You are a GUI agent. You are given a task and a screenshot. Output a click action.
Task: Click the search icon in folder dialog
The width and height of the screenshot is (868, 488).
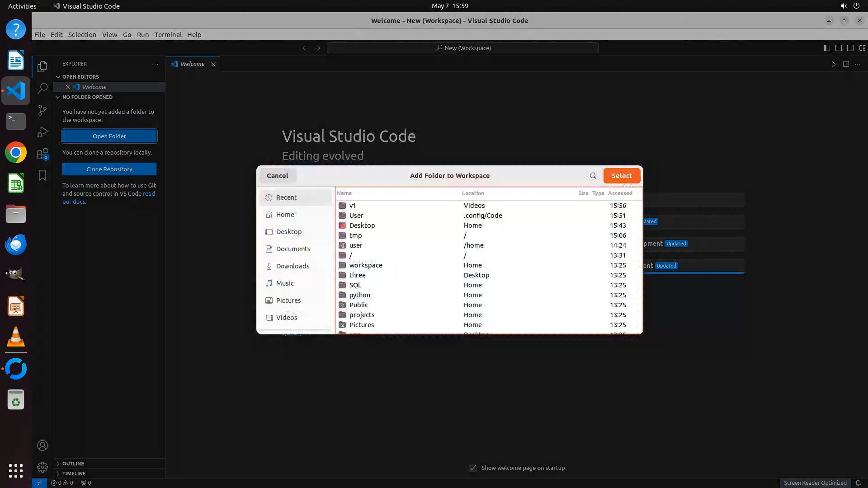pyautogui.click(x=593, y=176)
